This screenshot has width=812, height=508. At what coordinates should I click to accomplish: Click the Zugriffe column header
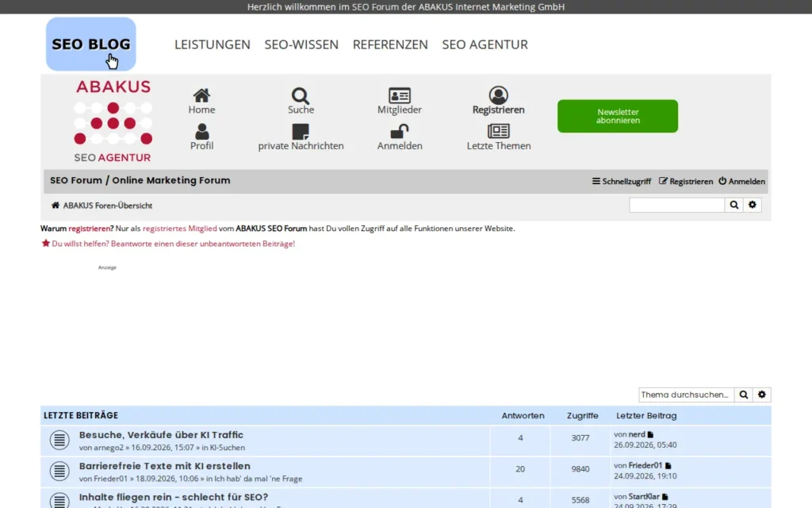tap(582, 415)
